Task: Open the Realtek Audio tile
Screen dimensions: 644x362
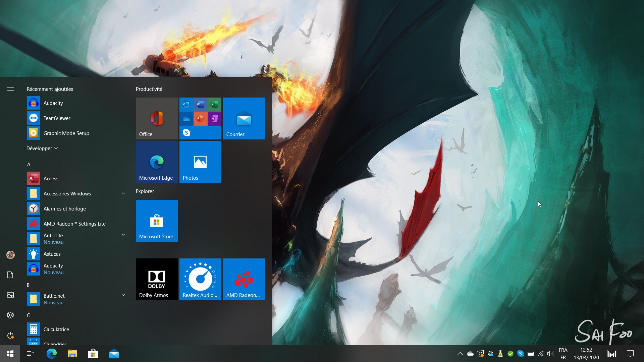Action: tap(200, 279)
